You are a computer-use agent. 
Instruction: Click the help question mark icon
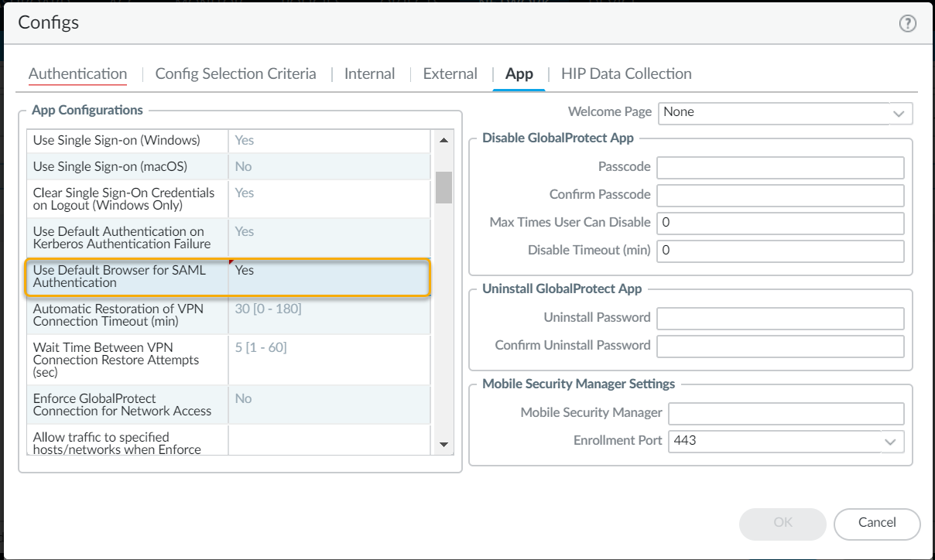click(x=907, y=24)
